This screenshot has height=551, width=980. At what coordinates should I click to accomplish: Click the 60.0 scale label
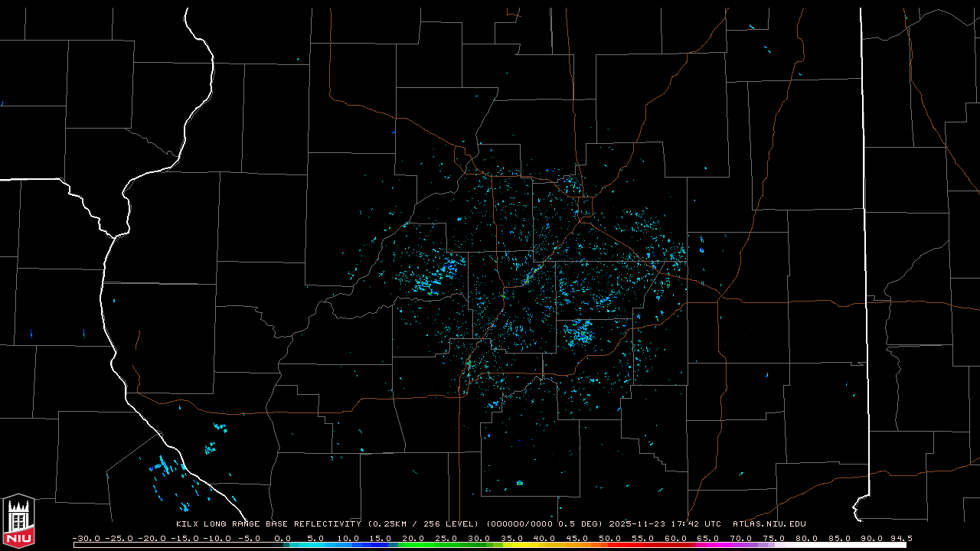[x=676, y=538]
